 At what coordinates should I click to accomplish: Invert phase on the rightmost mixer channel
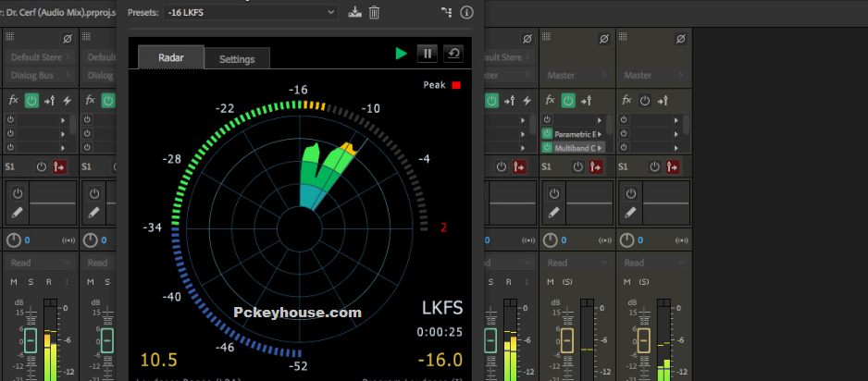[x=681, y=39]
